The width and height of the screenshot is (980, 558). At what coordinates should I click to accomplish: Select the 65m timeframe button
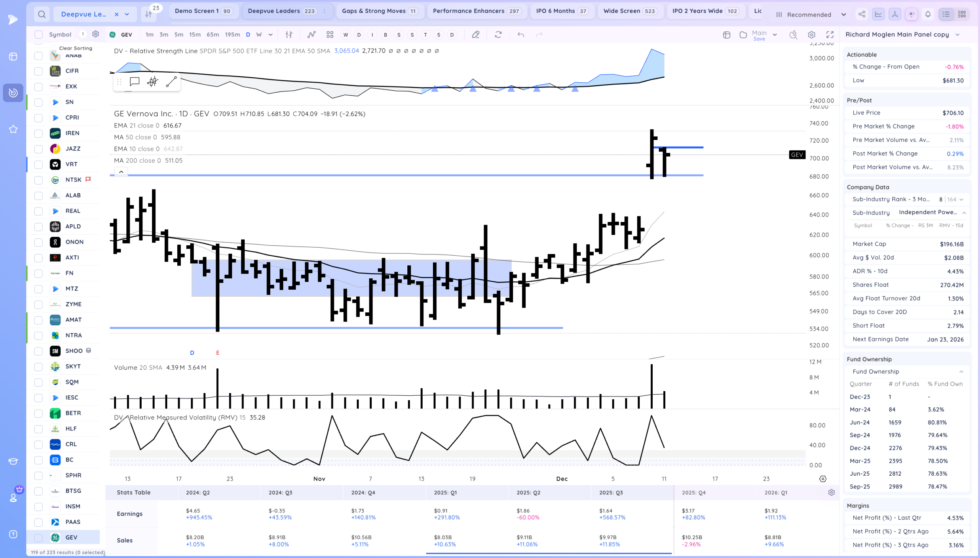[213, 35]
